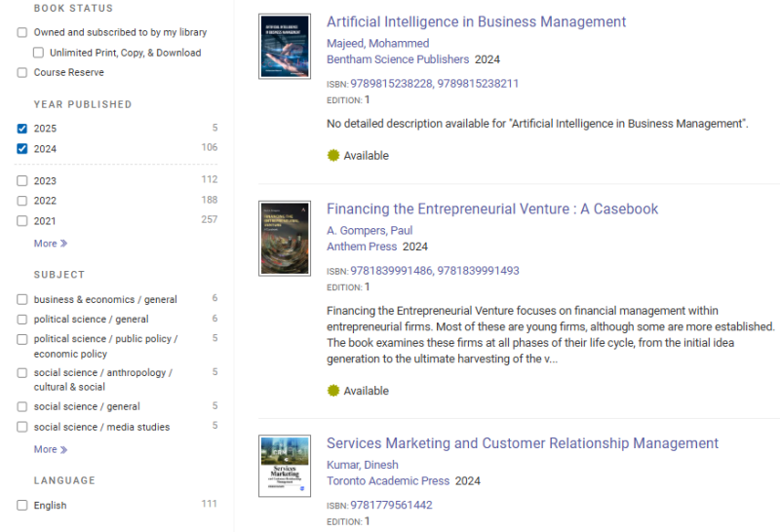Select the English language filter

pyautogui.click(x=22, y=505)
